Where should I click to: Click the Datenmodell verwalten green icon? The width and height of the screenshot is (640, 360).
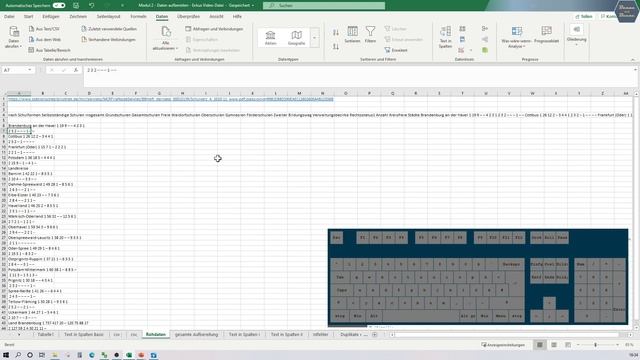pyautogui.click(x=485, y=50)
